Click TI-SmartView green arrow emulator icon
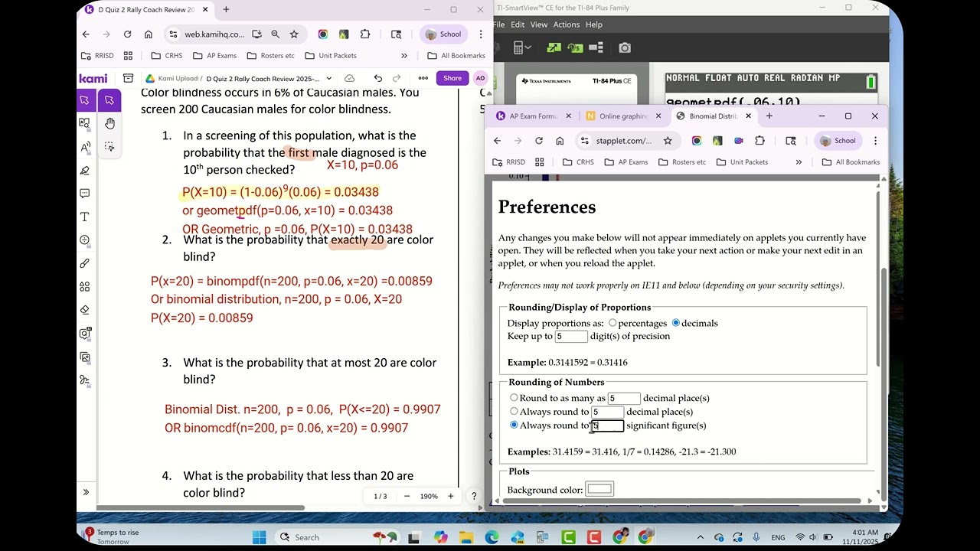 point(554,47)
